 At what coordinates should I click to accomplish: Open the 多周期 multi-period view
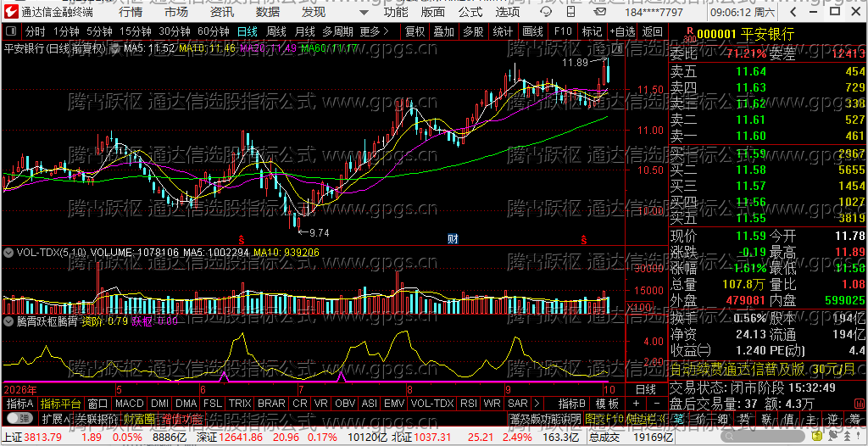[337, 31]
